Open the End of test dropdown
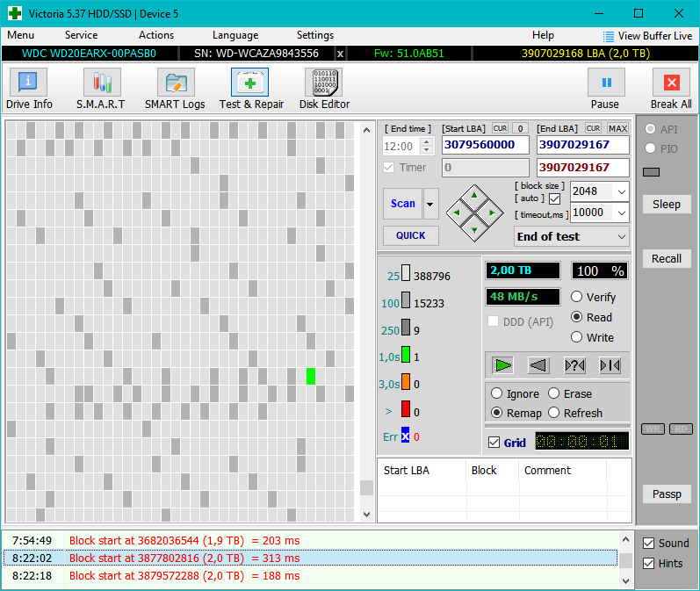 click(x=622, y=237)
